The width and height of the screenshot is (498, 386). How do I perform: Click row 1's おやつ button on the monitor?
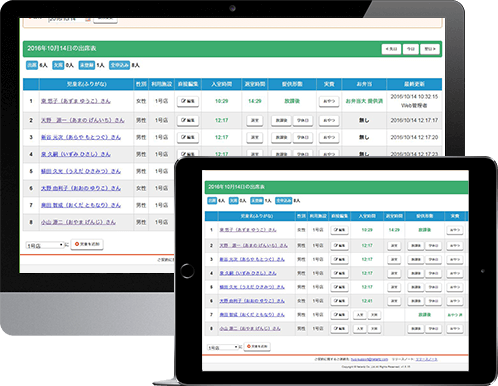coord(329,101)
